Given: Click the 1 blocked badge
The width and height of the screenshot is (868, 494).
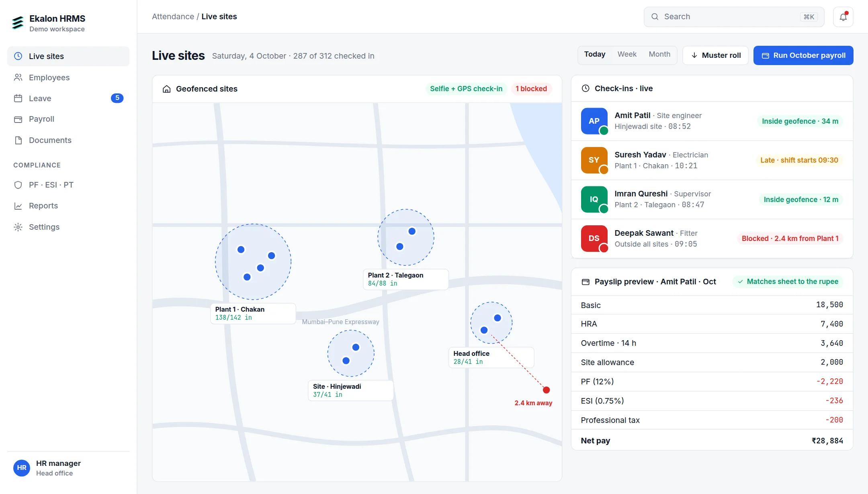Looking at the screenshot, I should click(531, 89).
